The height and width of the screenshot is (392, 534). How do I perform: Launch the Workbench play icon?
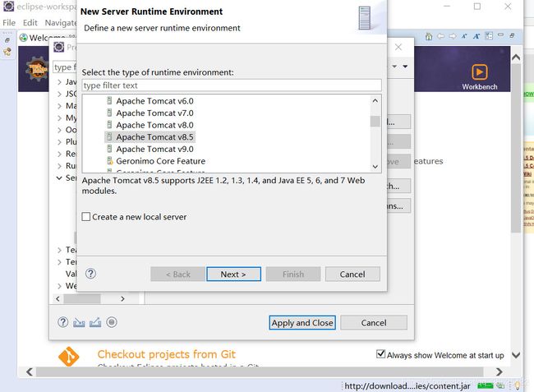pyautogui.click(x=480, y=71)
